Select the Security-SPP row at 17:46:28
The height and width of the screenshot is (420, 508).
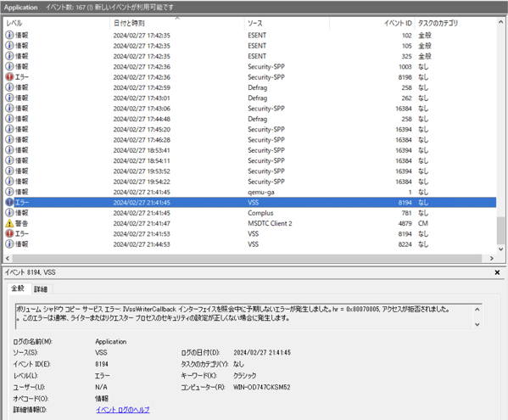tap(250, 140)
